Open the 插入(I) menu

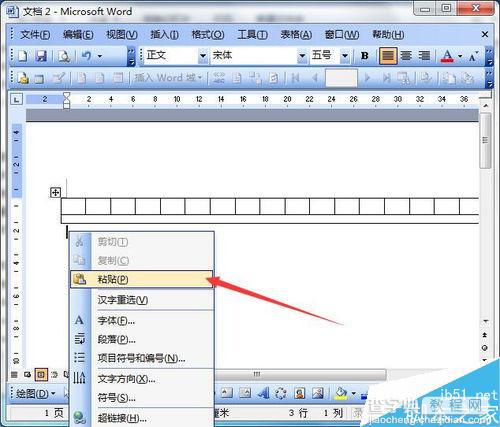click(164, 34)
